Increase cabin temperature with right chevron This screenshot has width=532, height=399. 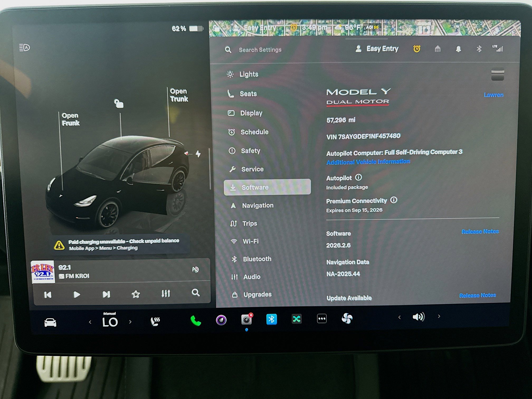click(130, 322)
